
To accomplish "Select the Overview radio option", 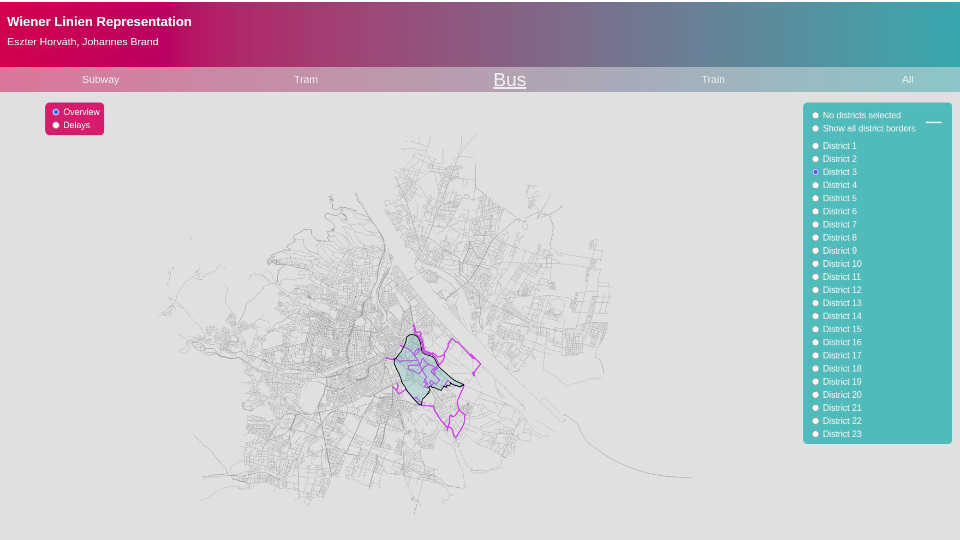I will 56,112.
